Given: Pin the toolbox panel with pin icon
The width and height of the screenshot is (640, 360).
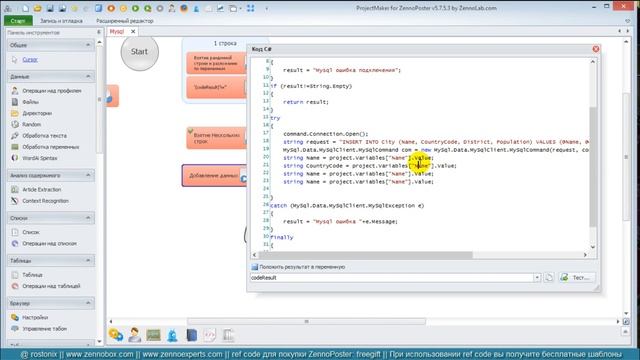Looking at the screenshot, I should [98, 32].
